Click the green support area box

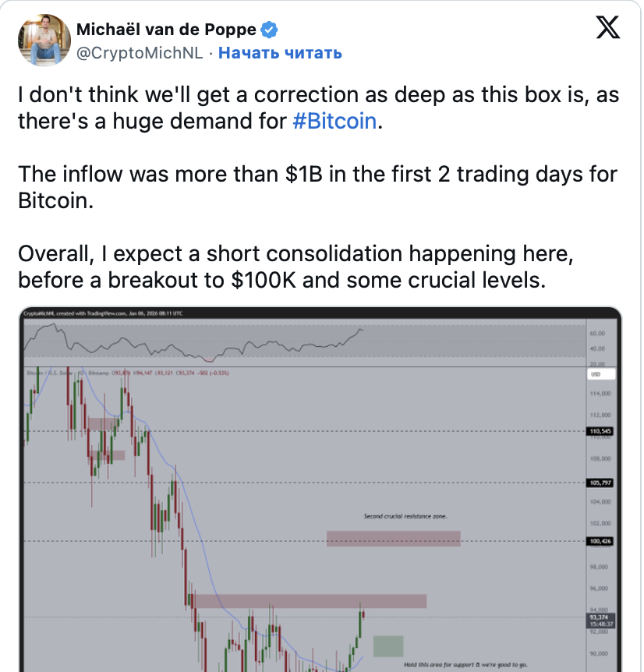pos(388,645)
